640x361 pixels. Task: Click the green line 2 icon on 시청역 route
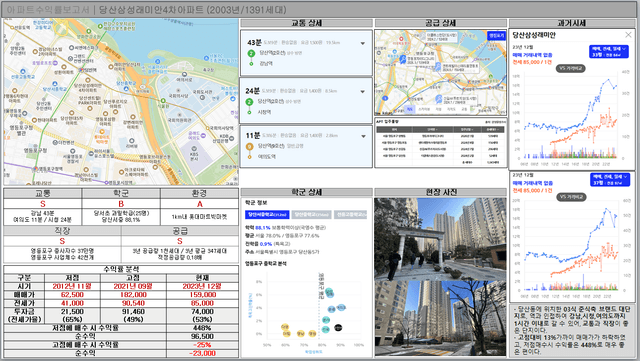click(249, 102)
